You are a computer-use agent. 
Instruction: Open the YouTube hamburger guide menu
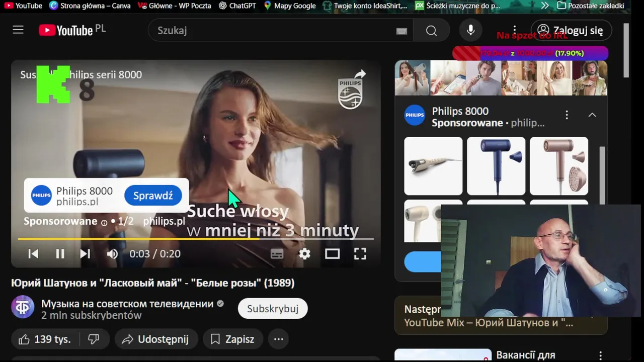[18, 30]
